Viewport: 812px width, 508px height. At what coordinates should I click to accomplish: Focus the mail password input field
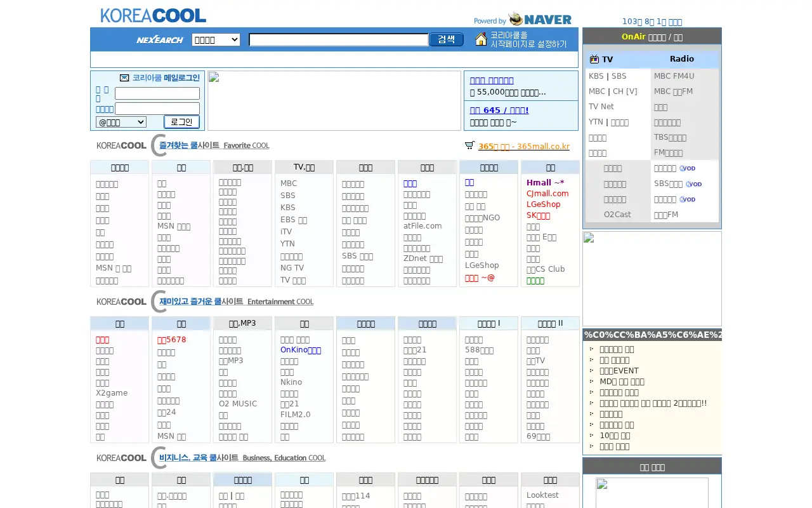coord(157,109)
